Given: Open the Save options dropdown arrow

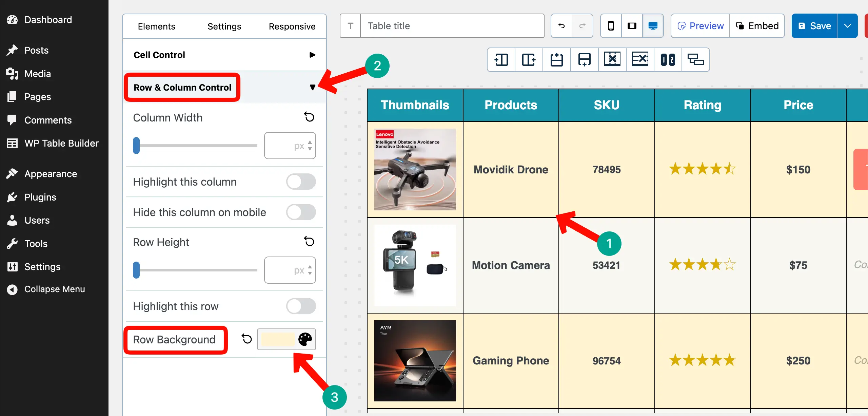Looking at the screenshot, I should point(847,26).
